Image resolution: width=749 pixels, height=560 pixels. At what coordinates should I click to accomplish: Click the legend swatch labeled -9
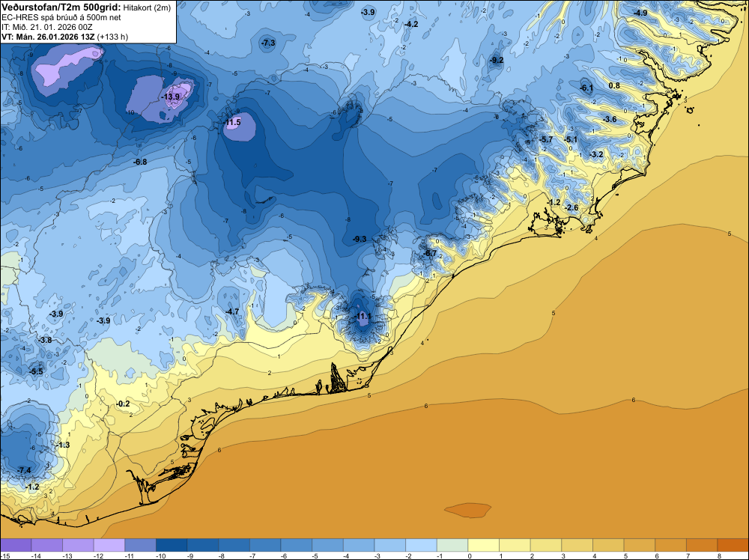click(202, 546)
